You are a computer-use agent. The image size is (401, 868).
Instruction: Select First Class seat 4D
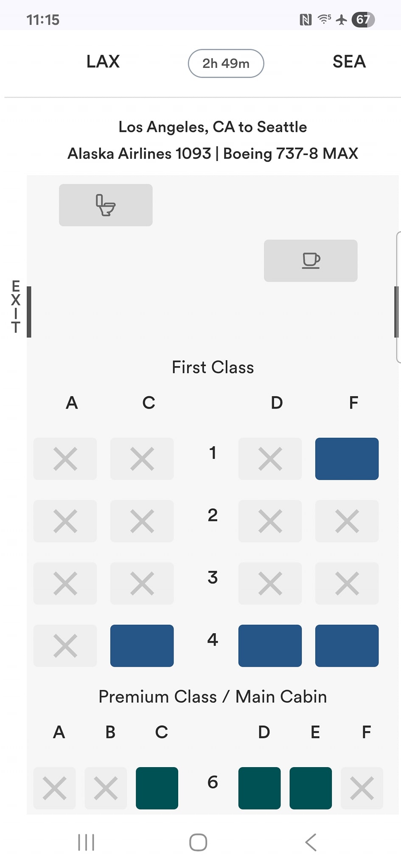[x=270, y=646]
